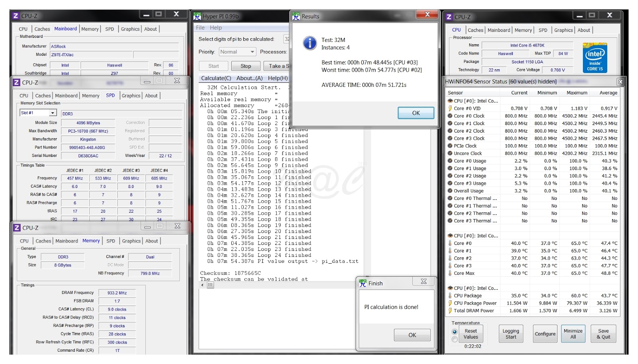
Task: Click the Logging Start button
Action: click(x=511, y=334)
